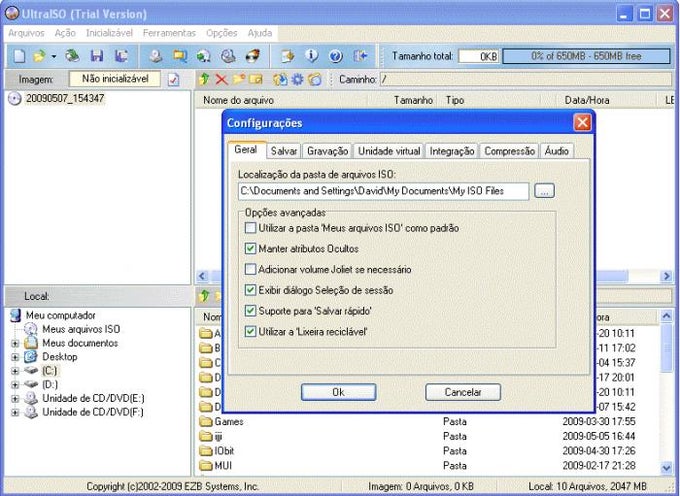The height and width of the screenshot is (496, 680).
Task: Click the New folder icon in image toolbar
Action: tap(239, 79)
